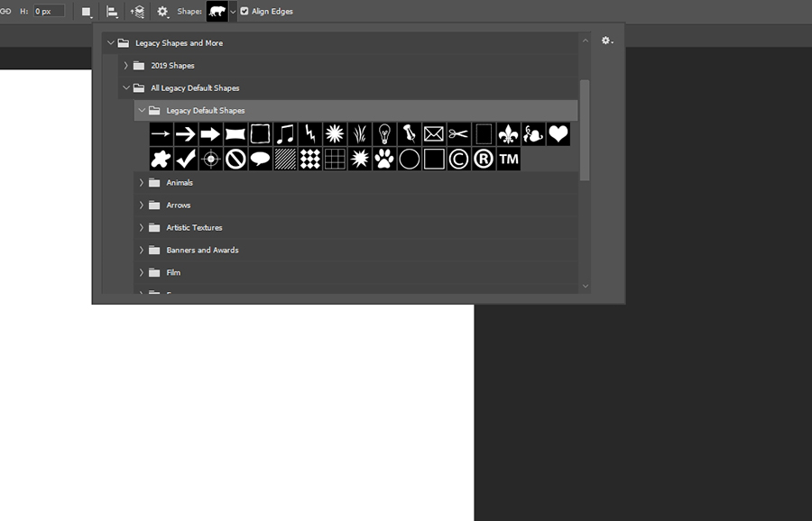812x521 pixels.
Task: Expand the Artistic Textures folder
Action: pos(142,228)
